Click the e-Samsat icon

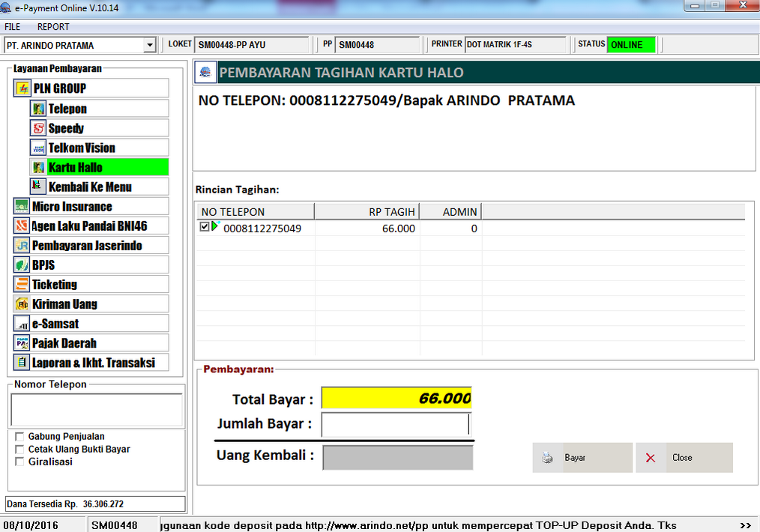[21, 324]
